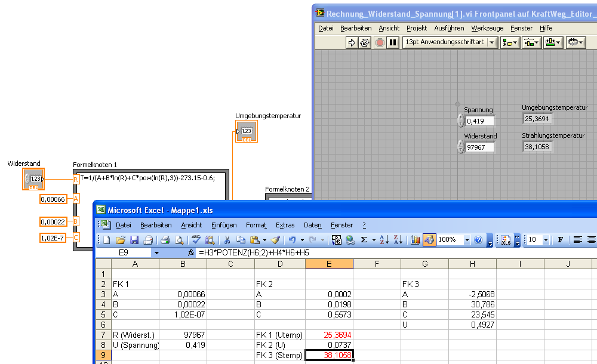Click the Open folder icon in Excel
The image size is (597, 364).
point(121,239)
